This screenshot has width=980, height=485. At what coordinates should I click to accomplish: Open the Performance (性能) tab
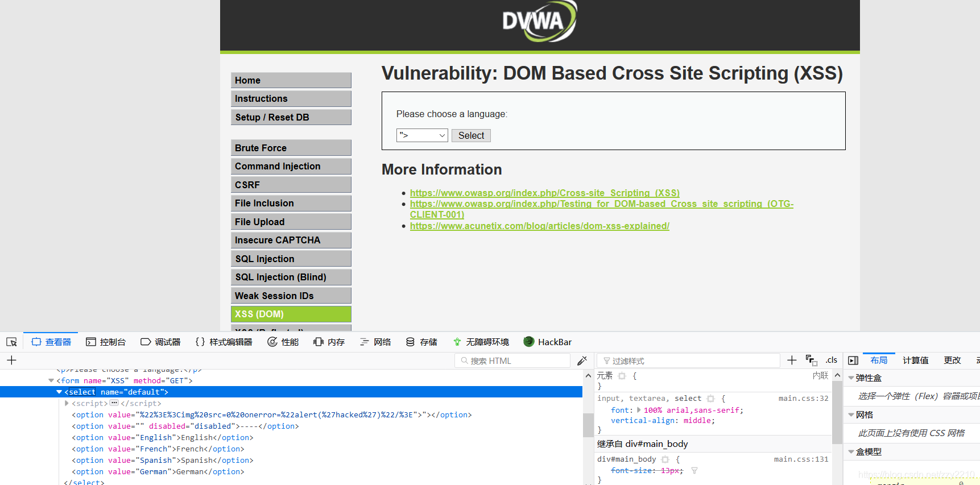(283, 342)
